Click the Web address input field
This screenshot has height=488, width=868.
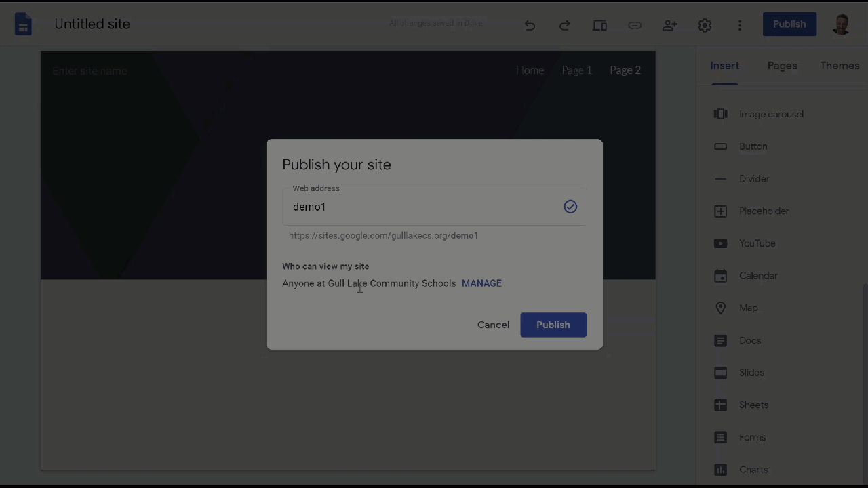coord(434,207)
